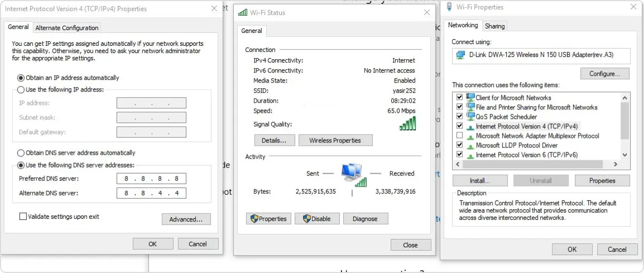
Task: Click the Diagnose button
Action: pyautogui.click(x=366, y=219)
